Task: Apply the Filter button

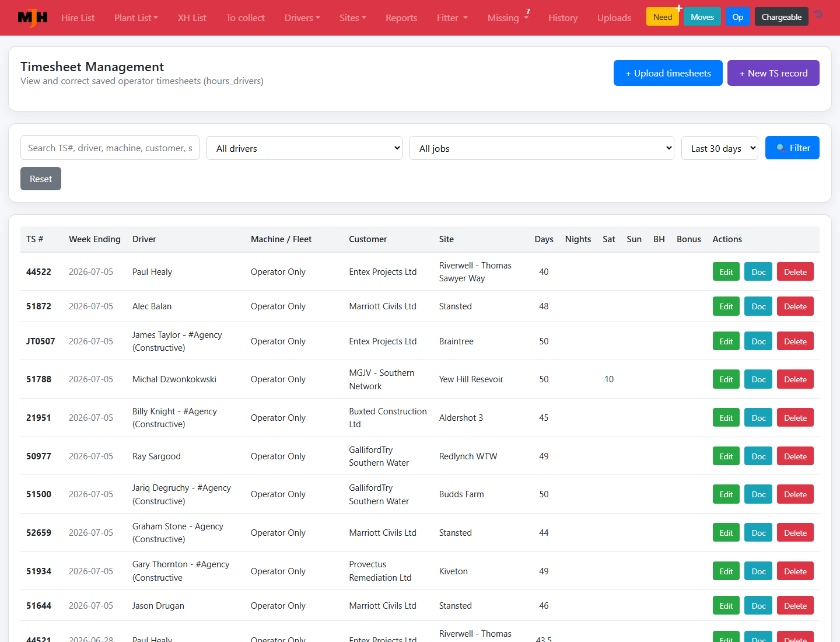Action: coord(792,148)
